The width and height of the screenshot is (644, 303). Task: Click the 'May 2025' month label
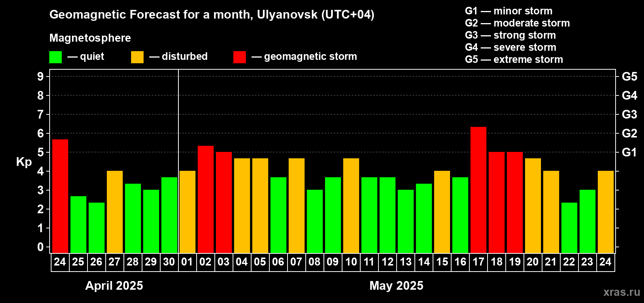click(396, 286)
